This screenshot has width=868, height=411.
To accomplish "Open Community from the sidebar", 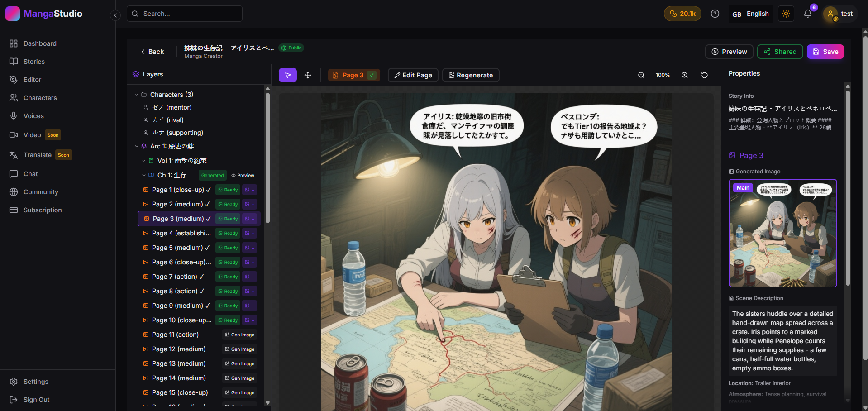I will pos(40,192).
